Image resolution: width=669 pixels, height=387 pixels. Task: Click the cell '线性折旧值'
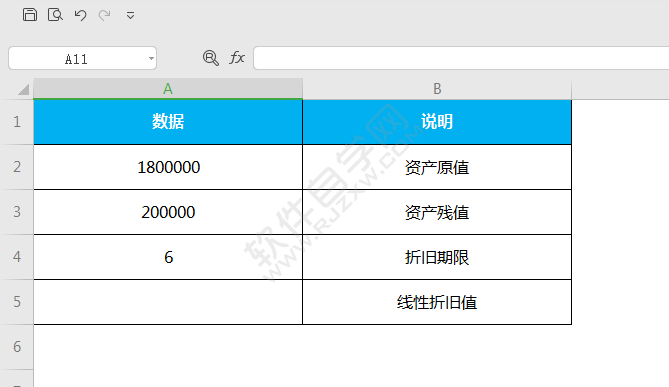click(437, 302)
